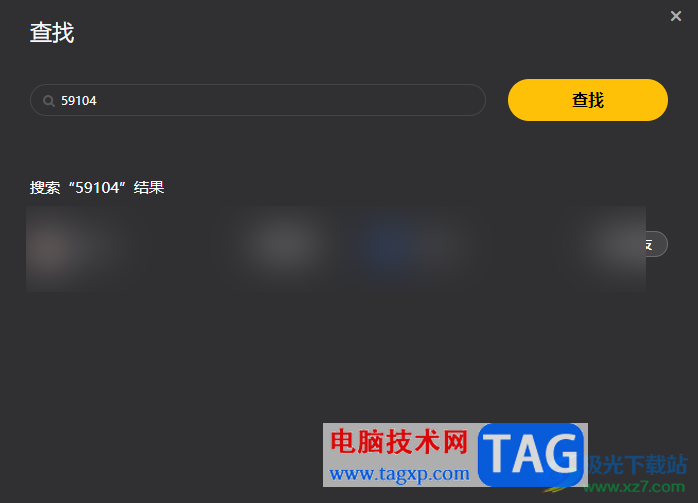Click the blurred avatar in the search result
The image size is (698, 503).
click(50, 247)
